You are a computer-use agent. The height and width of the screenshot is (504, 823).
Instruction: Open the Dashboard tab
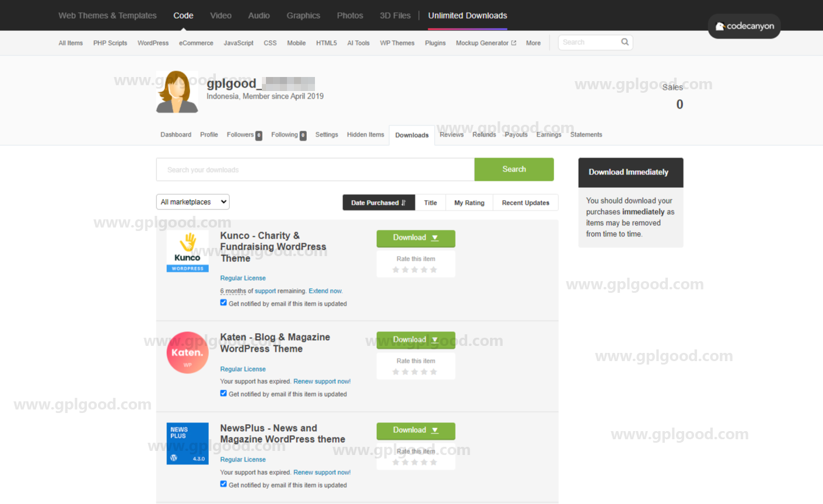click(x=176, y=135)
